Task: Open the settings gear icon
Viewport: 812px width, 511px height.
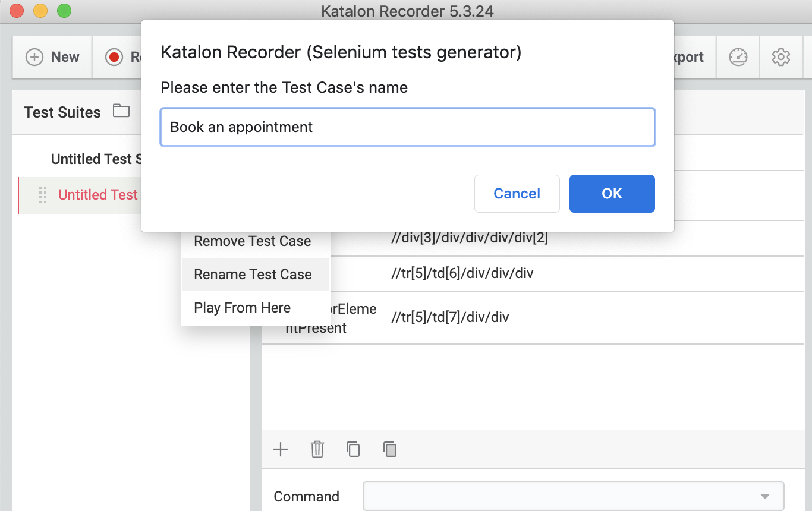Action: [781, 57]
